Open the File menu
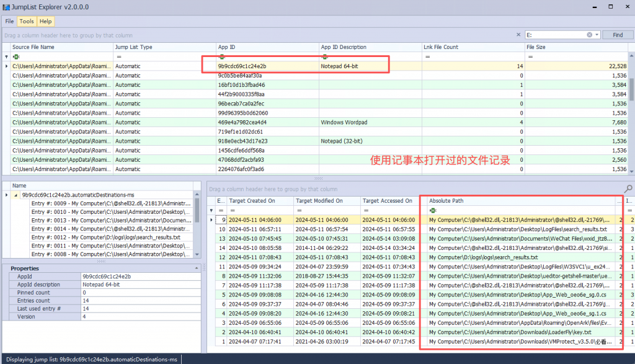 point(10,21)
